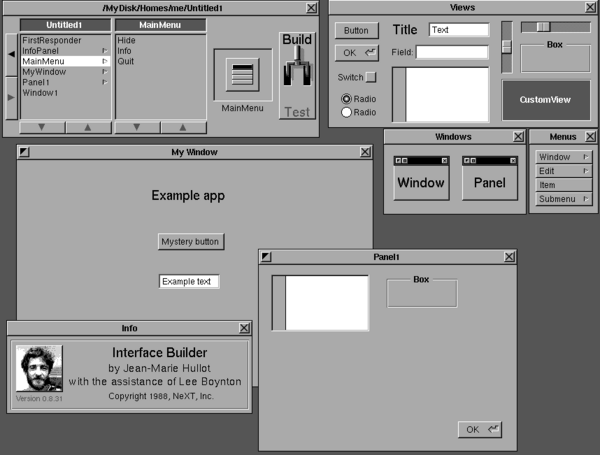Close the Info panel
The width and height of the screenshot is (600, 455).
pos(244,328)
